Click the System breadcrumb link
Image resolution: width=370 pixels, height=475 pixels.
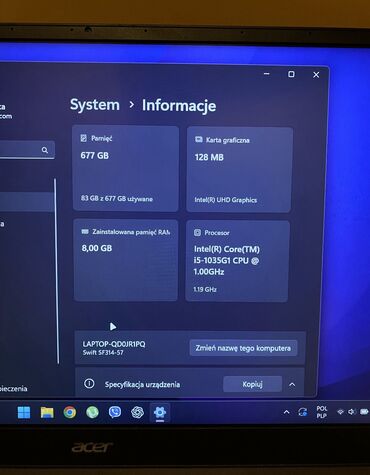click(95, 105)
